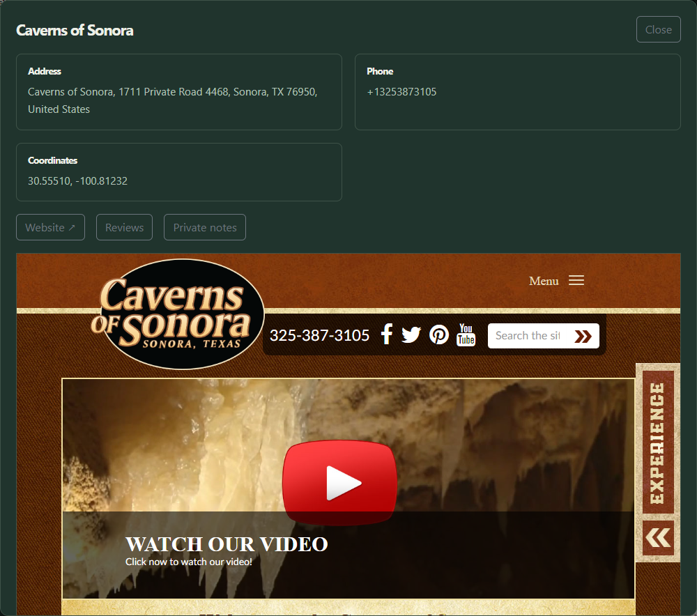Submit search with double-arrow icon
Image resolution: width=697 pixels, height=616 pixels.
click(583, 336)
